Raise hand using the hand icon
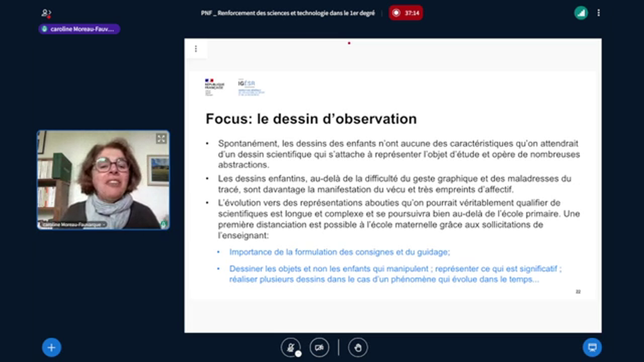The width and height of the screenshot is (644, 362). click(358, 347)
